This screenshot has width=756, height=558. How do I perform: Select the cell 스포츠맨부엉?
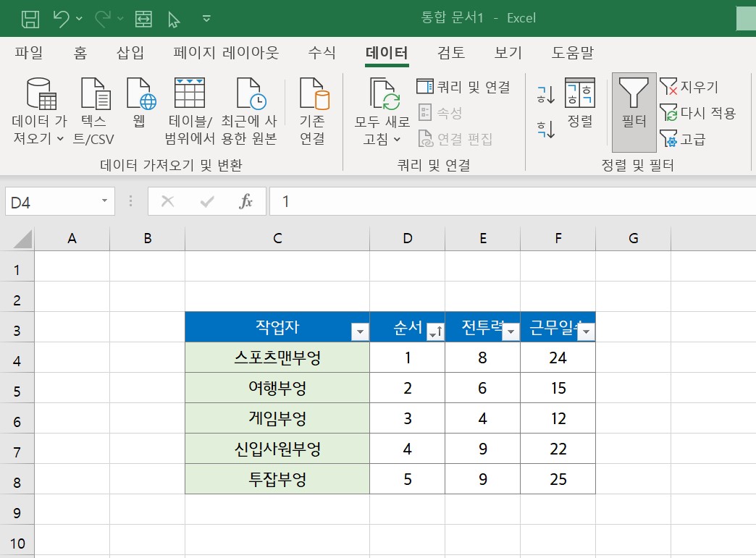277,358
